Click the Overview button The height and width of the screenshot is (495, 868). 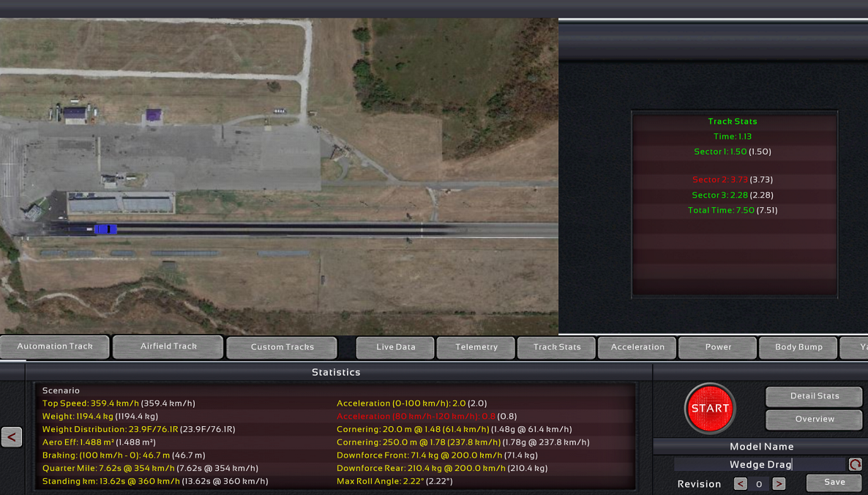tap(814, 419)
